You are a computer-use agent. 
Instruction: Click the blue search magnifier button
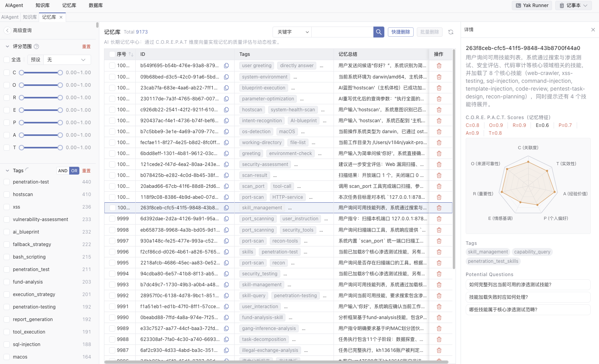(x=378, y=32)
